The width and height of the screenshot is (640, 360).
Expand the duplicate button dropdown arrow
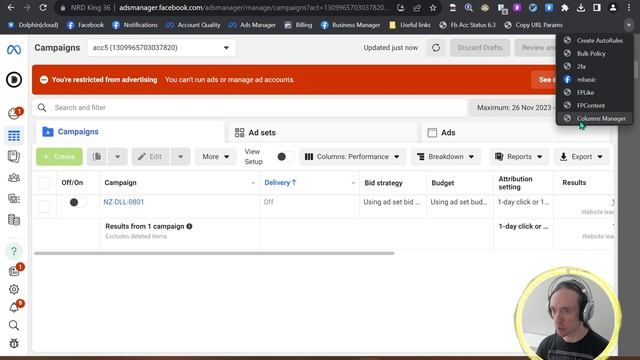118,157
